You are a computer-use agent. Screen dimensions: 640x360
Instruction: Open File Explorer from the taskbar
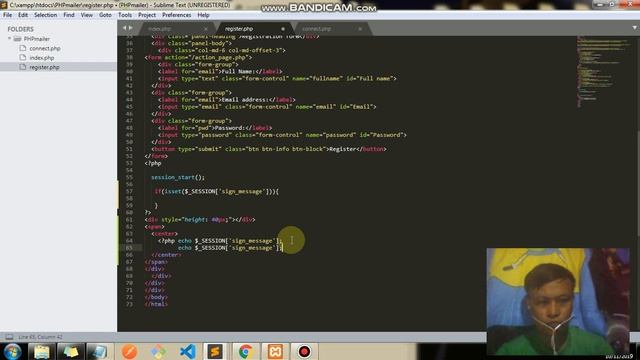click(42, 351)
